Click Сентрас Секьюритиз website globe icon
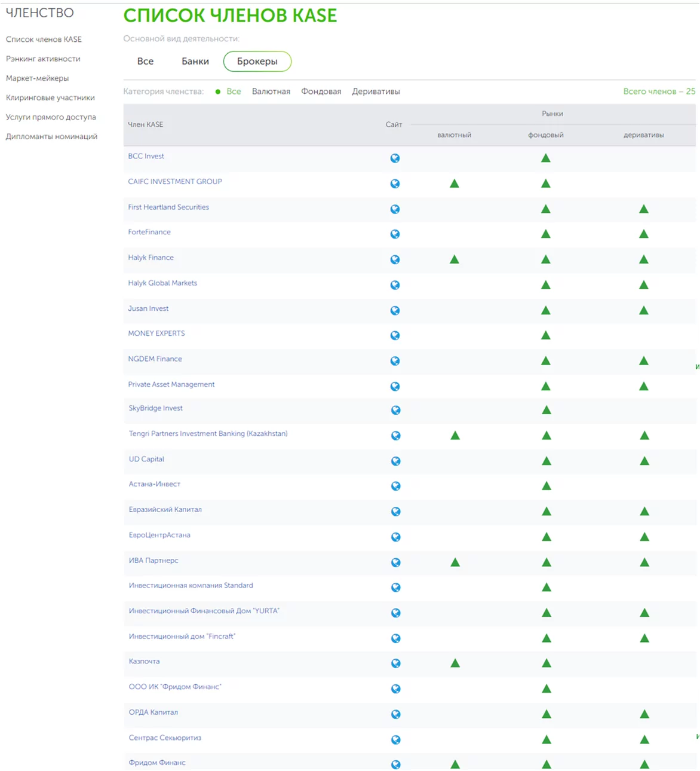Screen dimensions: 700x771 click(x=395, y=739)
